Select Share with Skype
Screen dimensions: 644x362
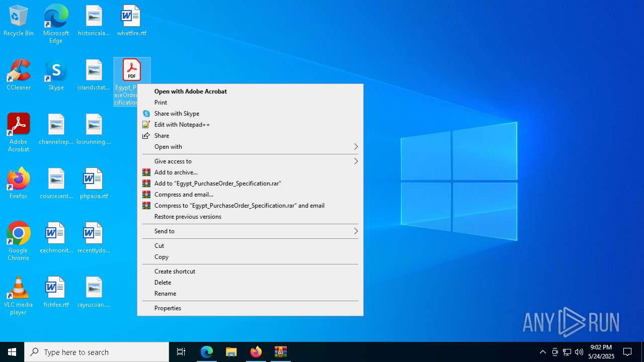250,114
